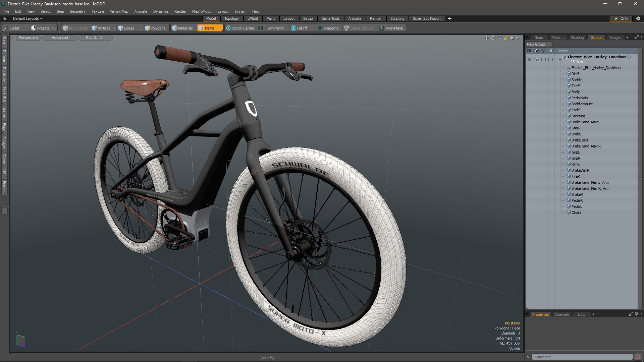Click the viewport pan move icon

(x=486, y=38)
